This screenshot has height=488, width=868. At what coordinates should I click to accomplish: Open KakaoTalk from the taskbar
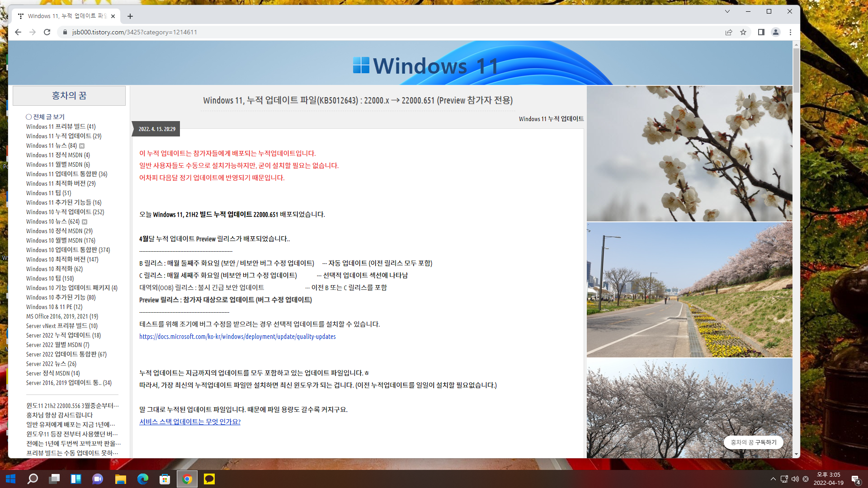(209, 479)
